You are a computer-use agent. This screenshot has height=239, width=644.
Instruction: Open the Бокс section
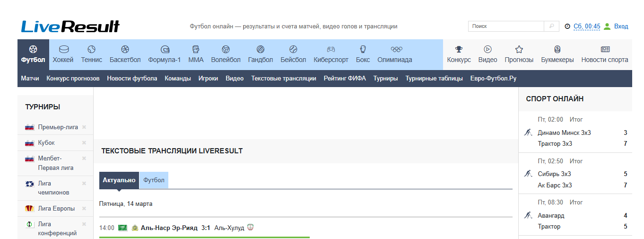[363, 54]
